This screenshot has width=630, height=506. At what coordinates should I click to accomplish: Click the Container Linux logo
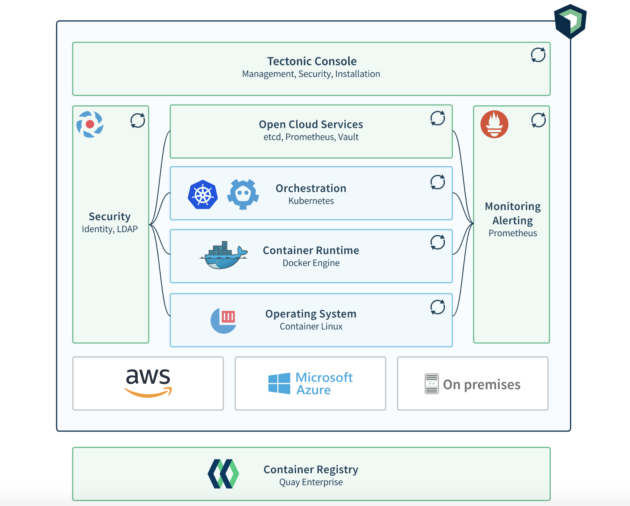point(223,320)
